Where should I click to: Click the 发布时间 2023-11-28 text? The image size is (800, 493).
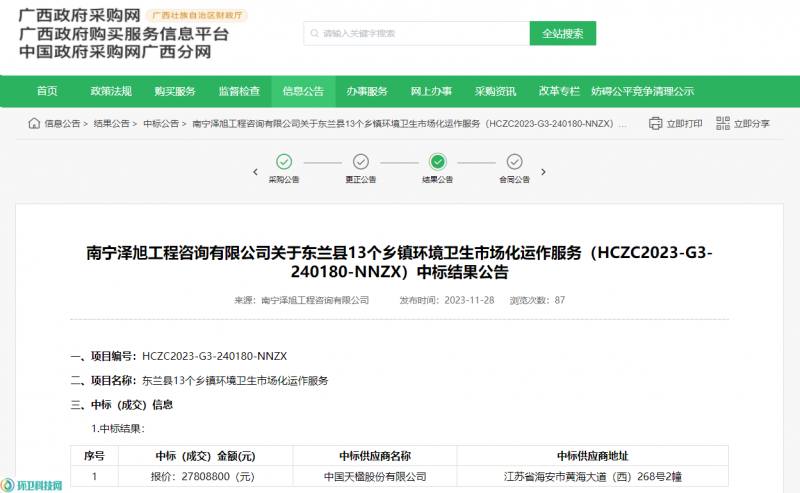point(447,300)
